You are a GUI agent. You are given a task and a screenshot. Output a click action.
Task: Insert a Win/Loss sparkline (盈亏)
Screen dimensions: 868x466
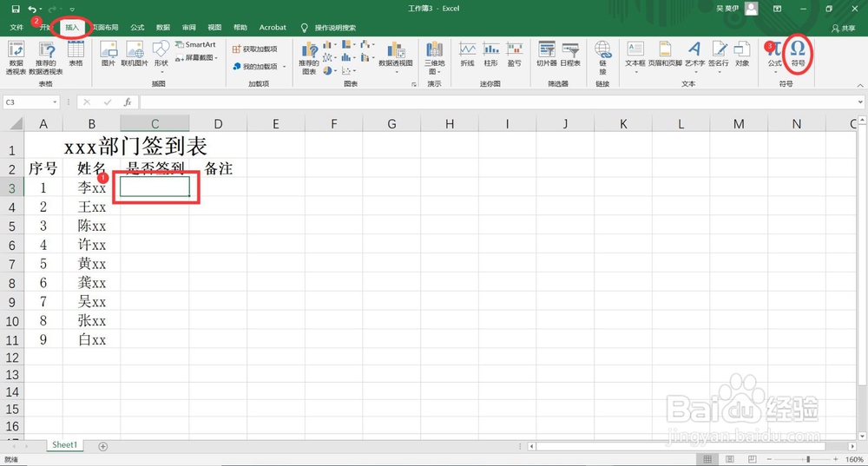pyautogui.click(x=514, y=54)
